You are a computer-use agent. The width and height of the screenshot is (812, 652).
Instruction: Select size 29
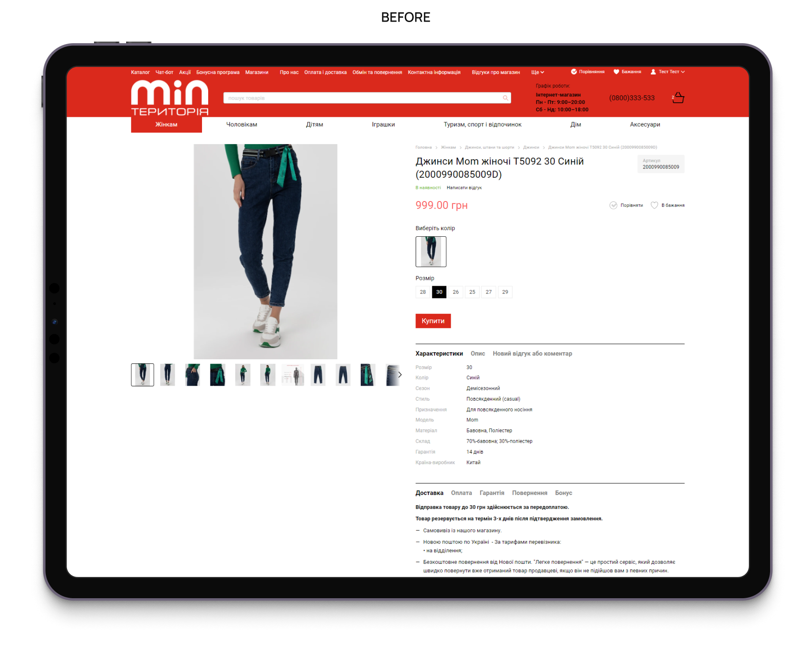pyautogui.click(x=505, y=292)
